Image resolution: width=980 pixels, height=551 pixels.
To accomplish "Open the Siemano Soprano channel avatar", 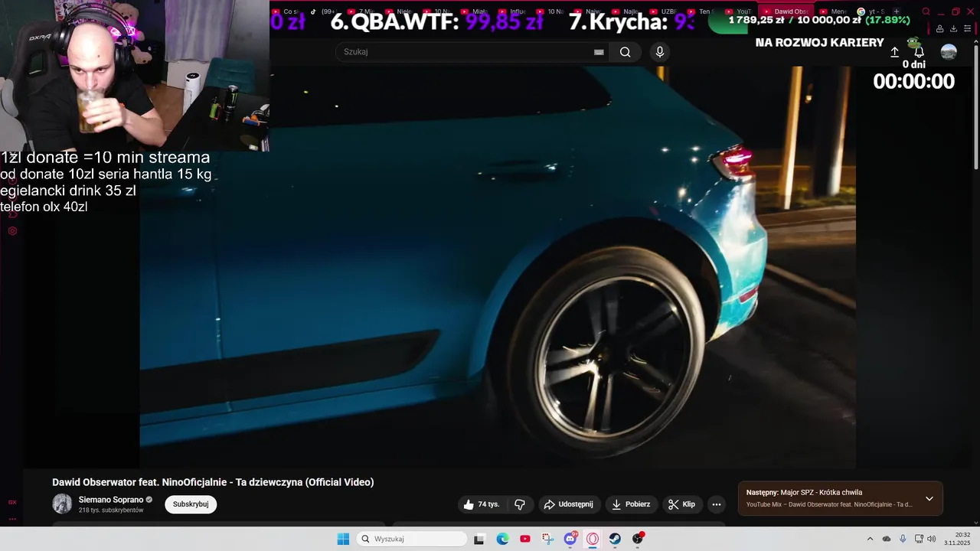I will (x=62, y=504).
